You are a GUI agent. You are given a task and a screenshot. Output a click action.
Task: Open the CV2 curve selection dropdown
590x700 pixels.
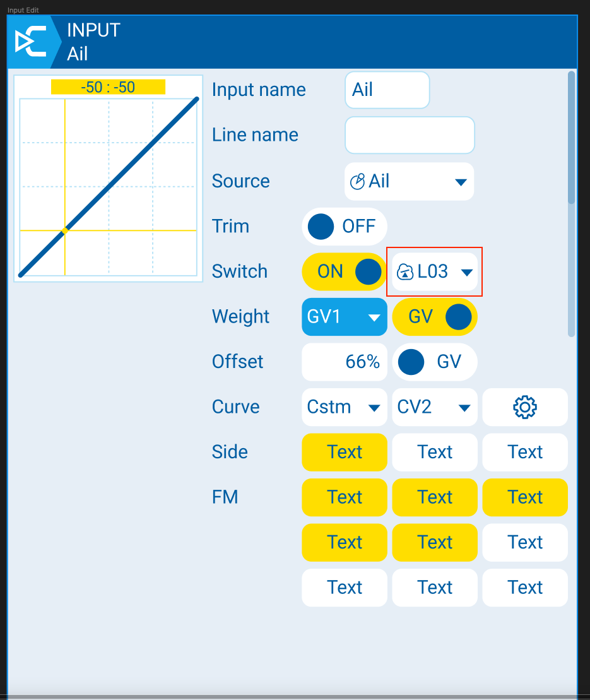click(434, 406)
